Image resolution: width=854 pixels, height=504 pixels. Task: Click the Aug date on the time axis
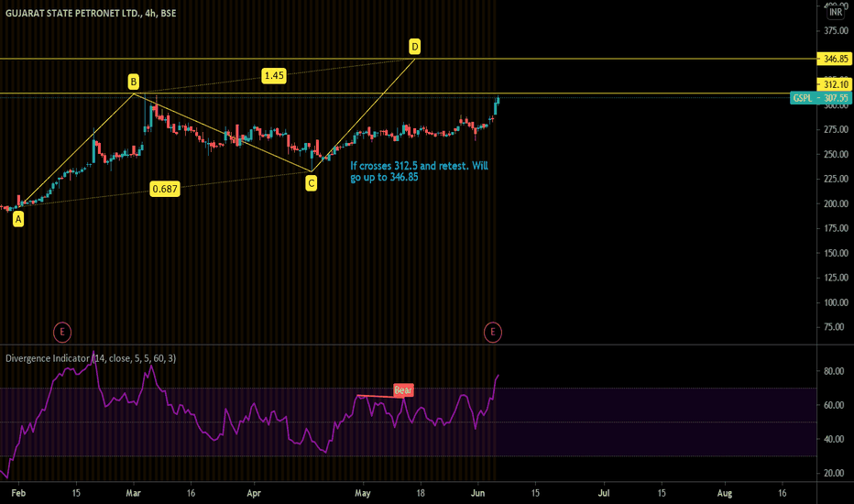[725, 493]
